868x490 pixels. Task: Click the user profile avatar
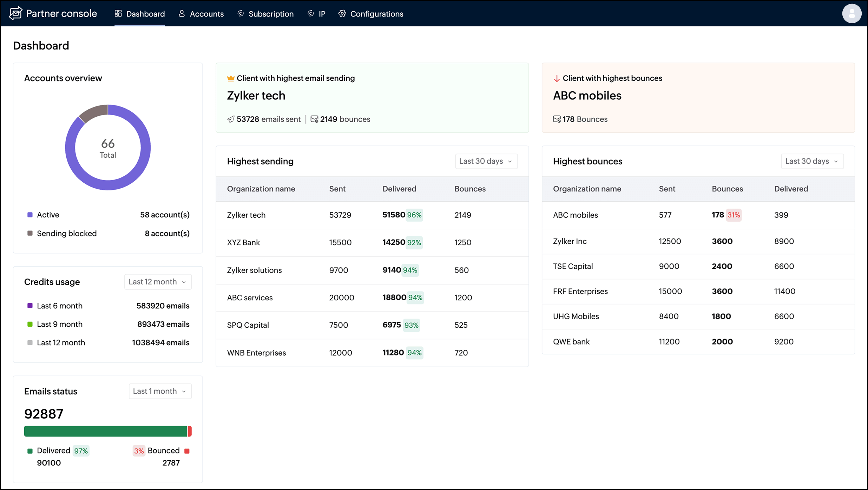tap(852, 13)
